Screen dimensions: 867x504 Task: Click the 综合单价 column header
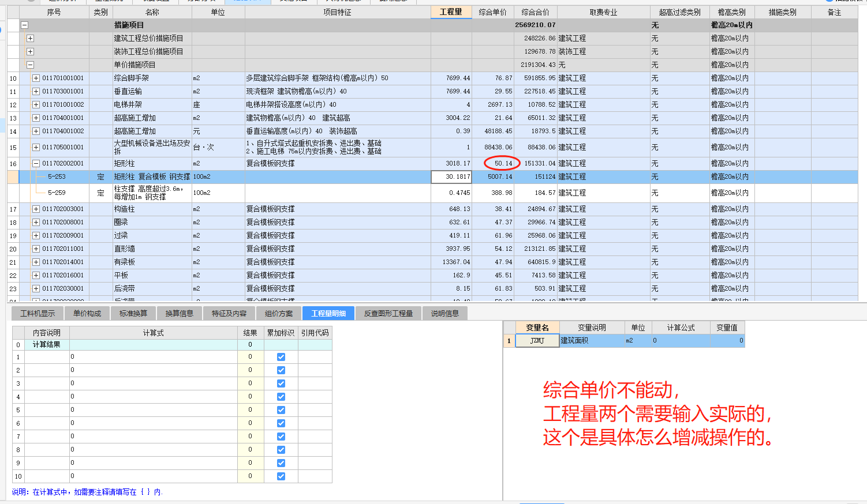[493, 12]
